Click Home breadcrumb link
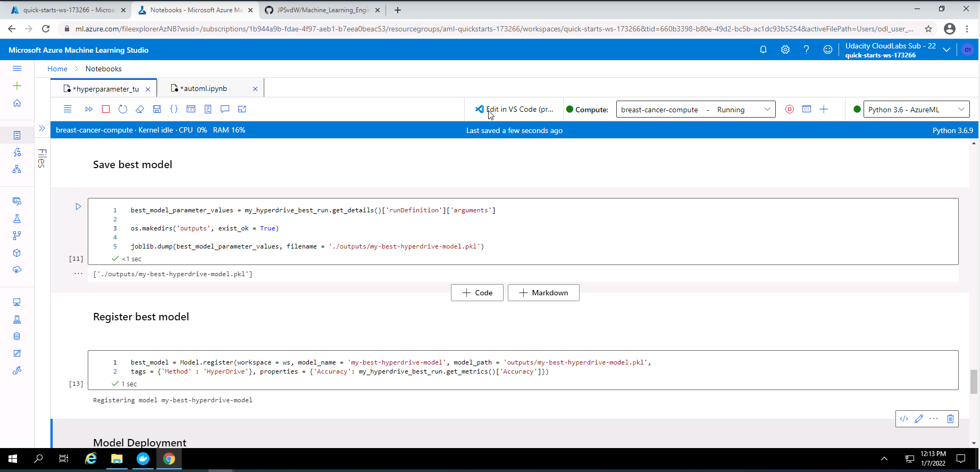The width and height of the screenshot is (980, 472). (57, 69)
